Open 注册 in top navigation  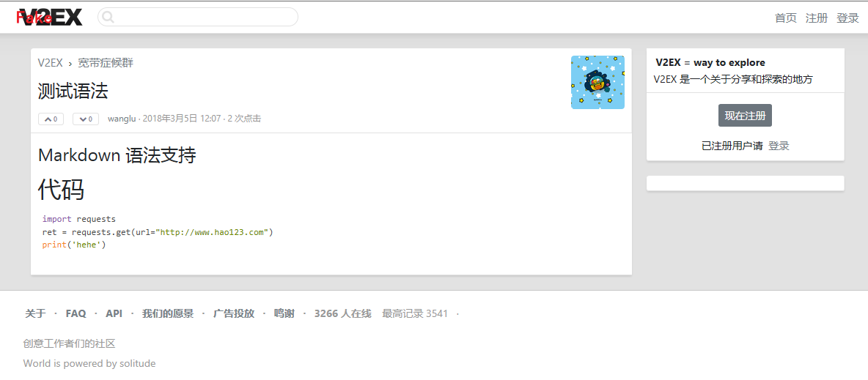[817, 18]
